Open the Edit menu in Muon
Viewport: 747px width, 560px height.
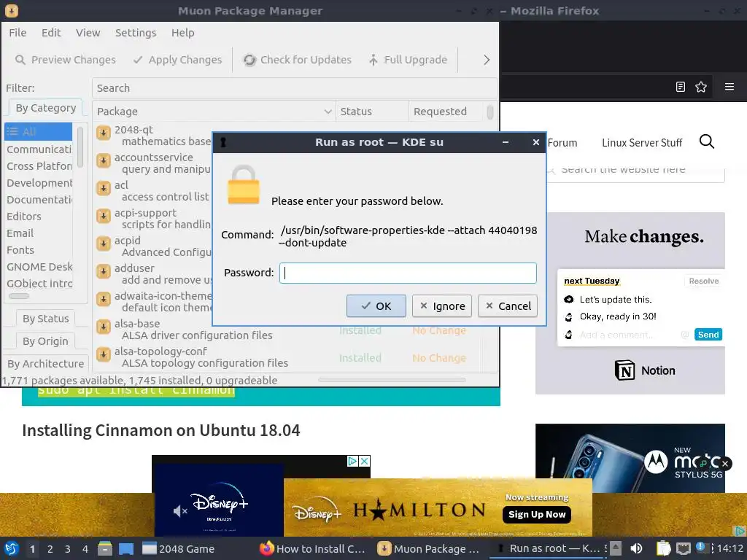point(51,33)
